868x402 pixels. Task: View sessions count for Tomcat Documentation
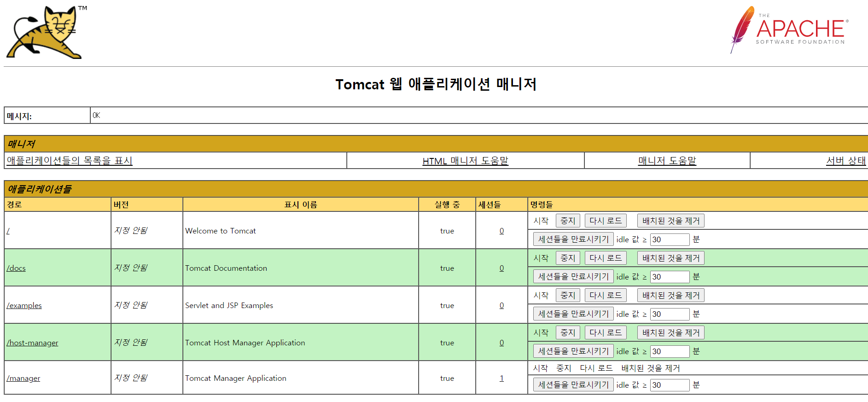pos(501,268)
